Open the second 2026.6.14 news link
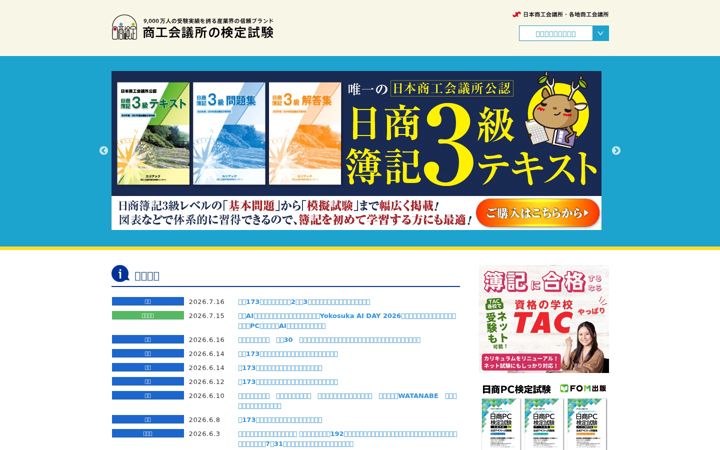Image resolution: width=720 pixels, height=450 pixels. pos(280,368)
